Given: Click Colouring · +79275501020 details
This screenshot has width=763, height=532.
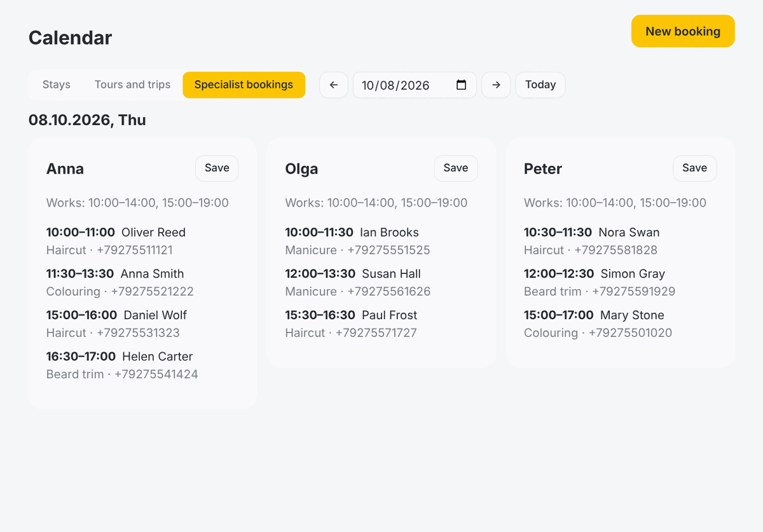Looking at the screenshot, I should (x=598, y=333).
